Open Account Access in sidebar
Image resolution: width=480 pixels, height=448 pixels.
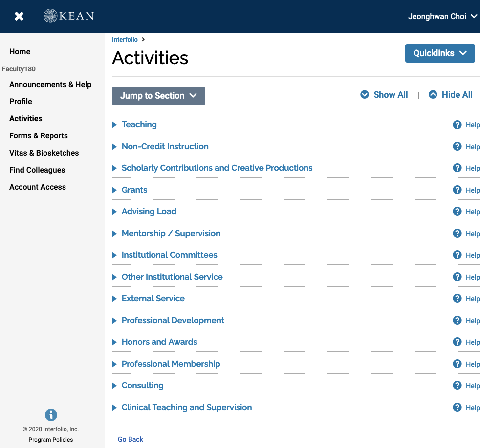click(37, 187)
